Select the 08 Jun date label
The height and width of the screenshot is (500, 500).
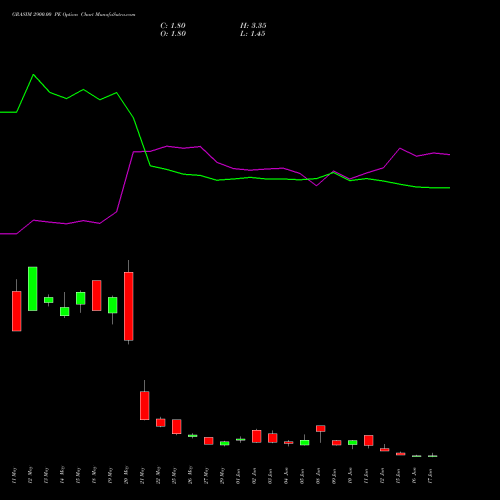(x=318, y=476)
